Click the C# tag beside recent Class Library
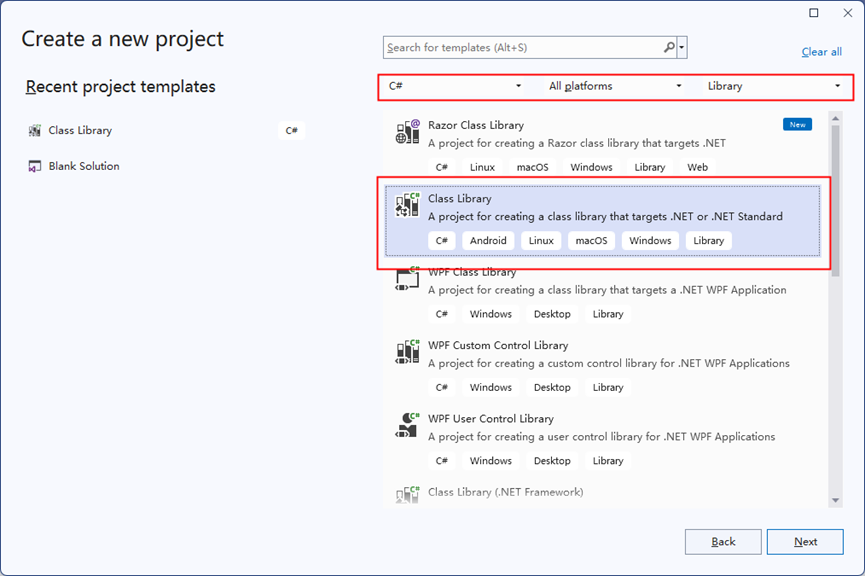This screenshot has width=865, height=576. tap(291, 131)
